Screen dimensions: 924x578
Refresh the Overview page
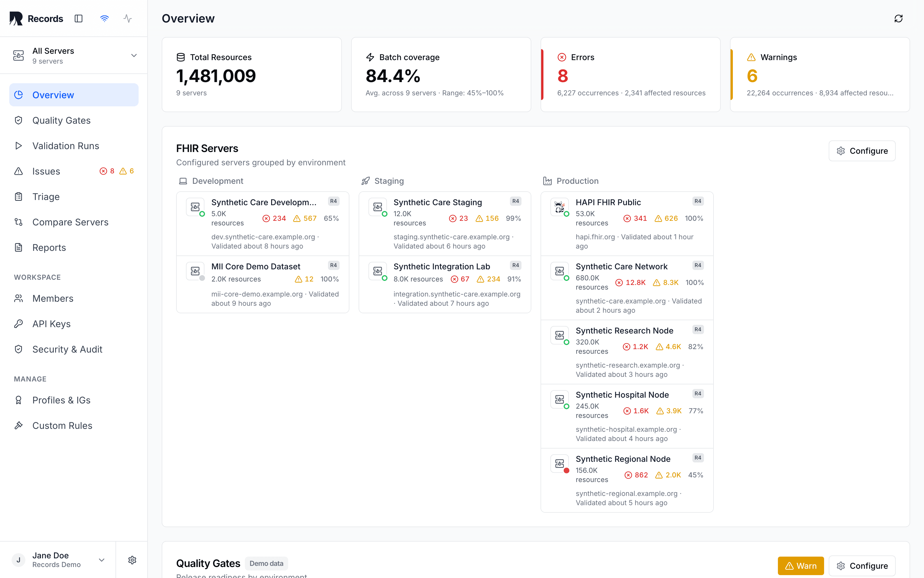pos(898,18)
